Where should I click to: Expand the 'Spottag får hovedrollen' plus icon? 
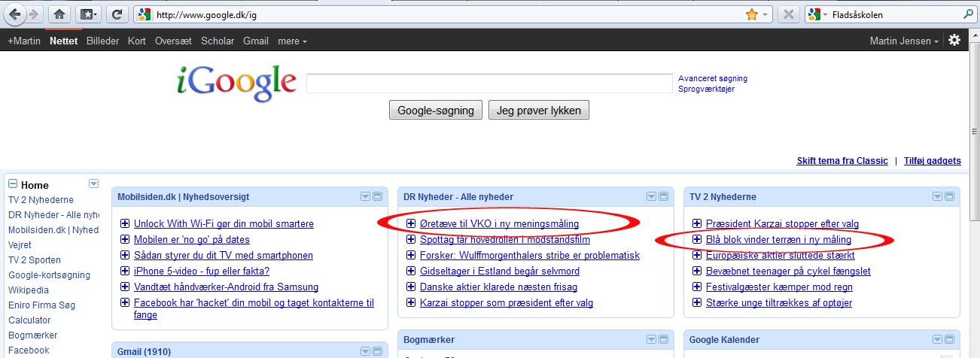click(x=411, y=239)
